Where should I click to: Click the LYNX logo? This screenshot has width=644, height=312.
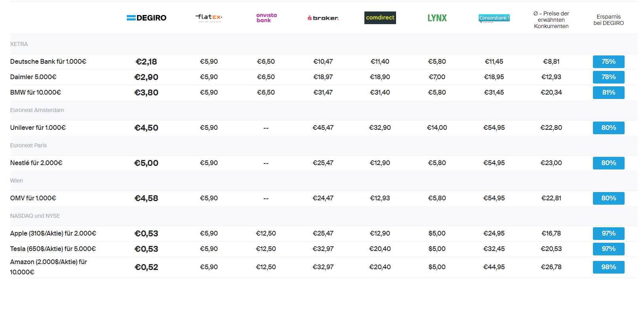(437, 18)
